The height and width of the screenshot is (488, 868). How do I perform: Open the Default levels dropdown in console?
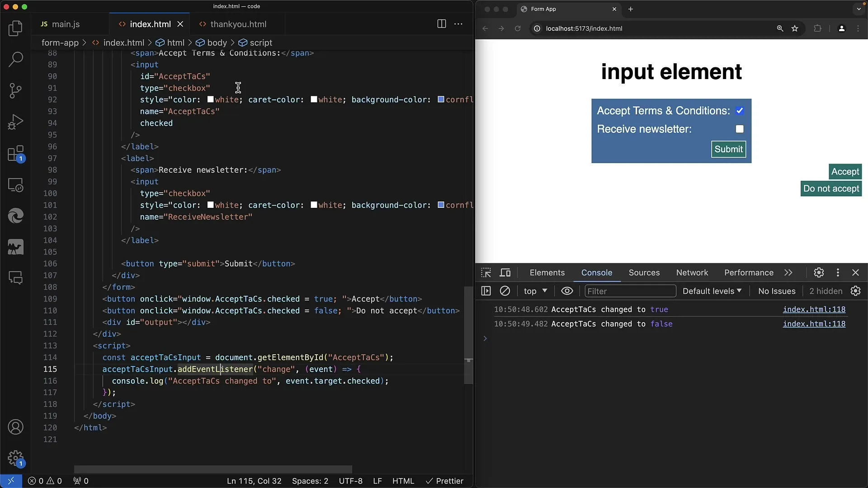(711, 291)
